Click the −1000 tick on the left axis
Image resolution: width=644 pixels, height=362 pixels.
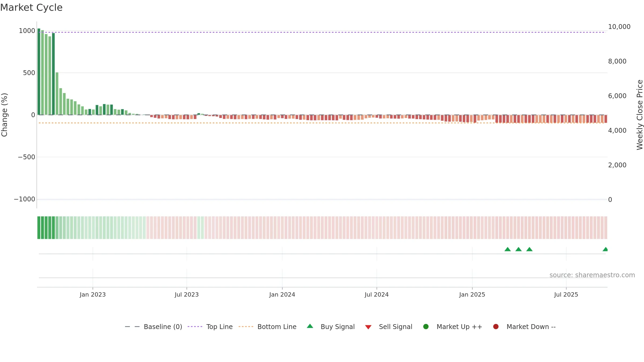(x=24, y=199)
